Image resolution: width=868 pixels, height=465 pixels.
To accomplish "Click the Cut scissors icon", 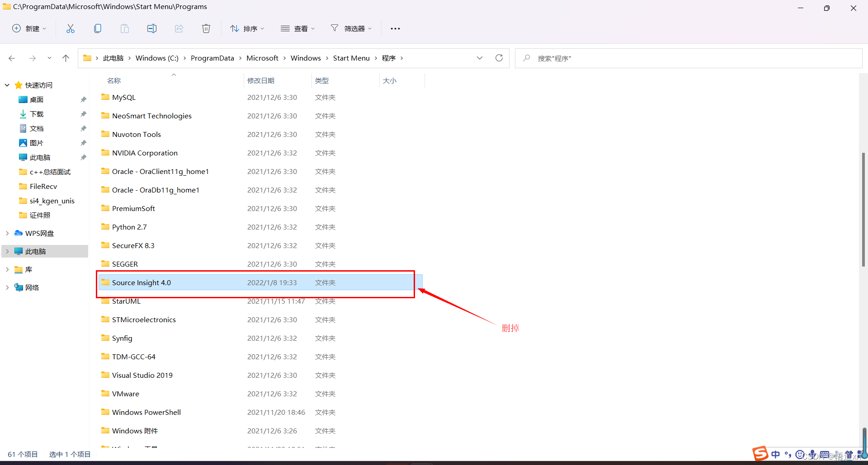I will point(71,28).
